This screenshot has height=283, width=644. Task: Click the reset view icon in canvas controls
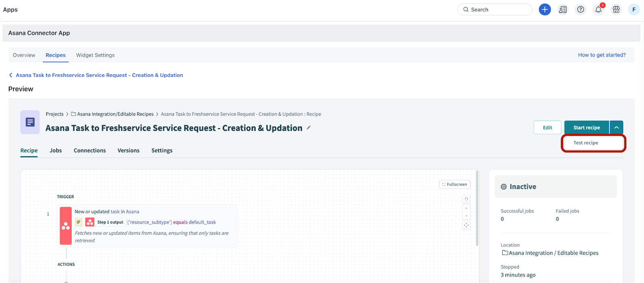(x=466, y=199)
